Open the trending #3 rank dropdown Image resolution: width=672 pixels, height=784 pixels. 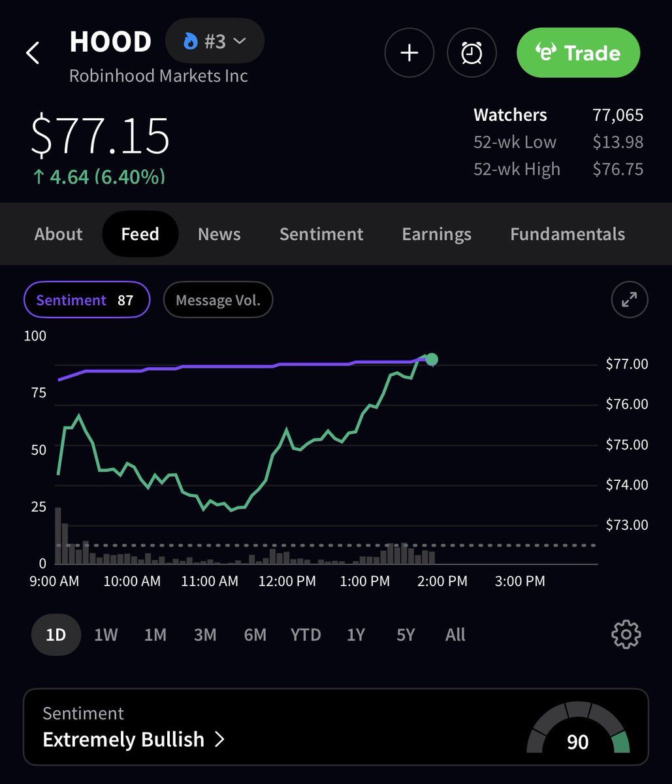point(215,42)
